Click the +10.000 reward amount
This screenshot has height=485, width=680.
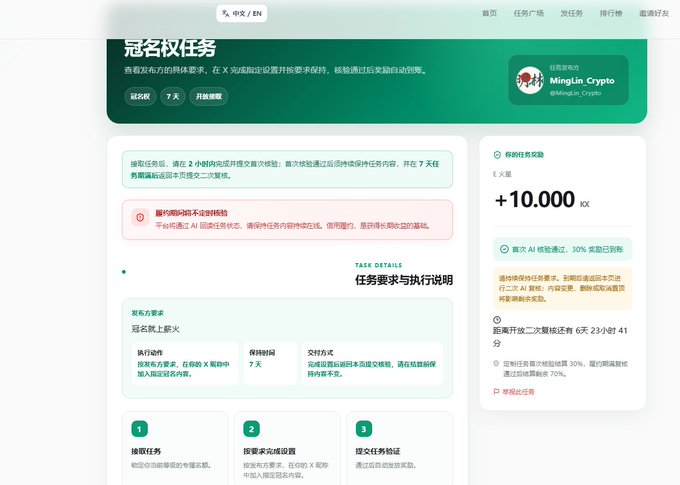535,200
